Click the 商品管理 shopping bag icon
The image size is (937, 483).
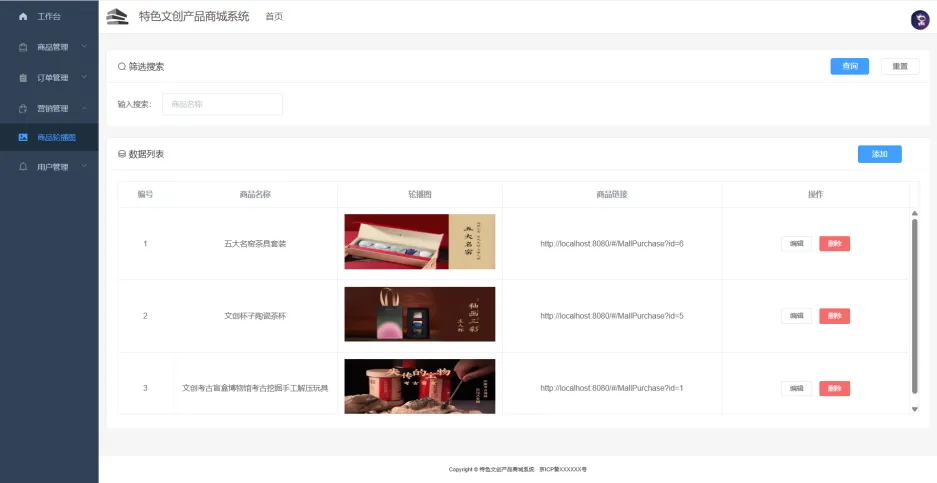coord(23,47)
